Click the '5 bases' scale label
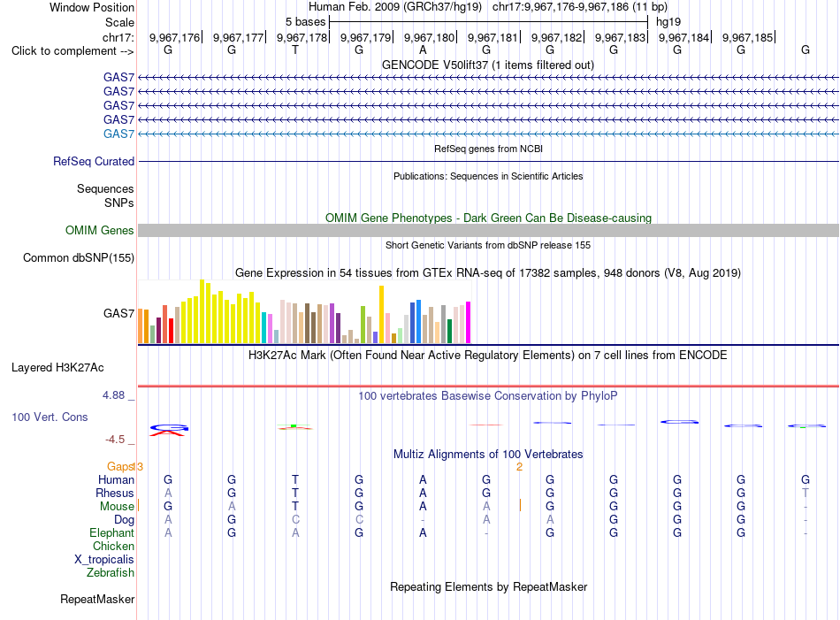The width and height of the screenshot is (840, 620). pos(305,22)
